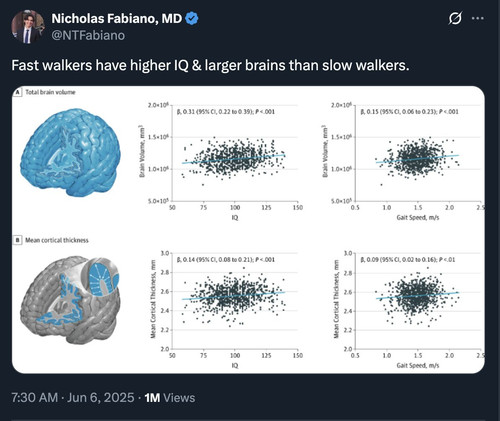Viewport: 500px width, 421px height.
Task: Click the blue verified badge
Action: [x=192, y=18]
